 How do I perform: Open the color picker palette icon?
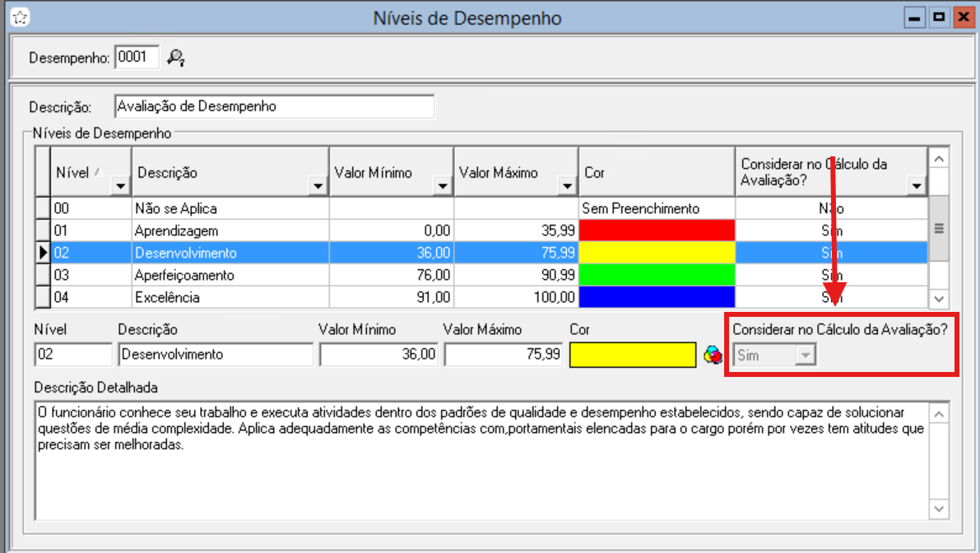pyautogui.click(x=713, y=355)
